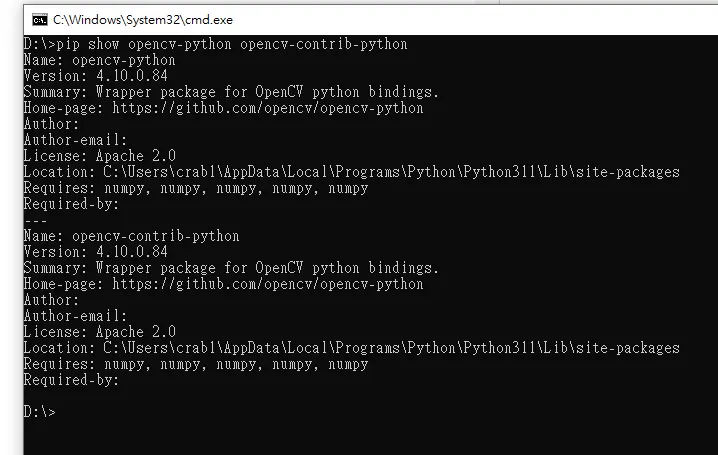Click the site-packages Location path for opencv-contrib-python

click(391, 348)
